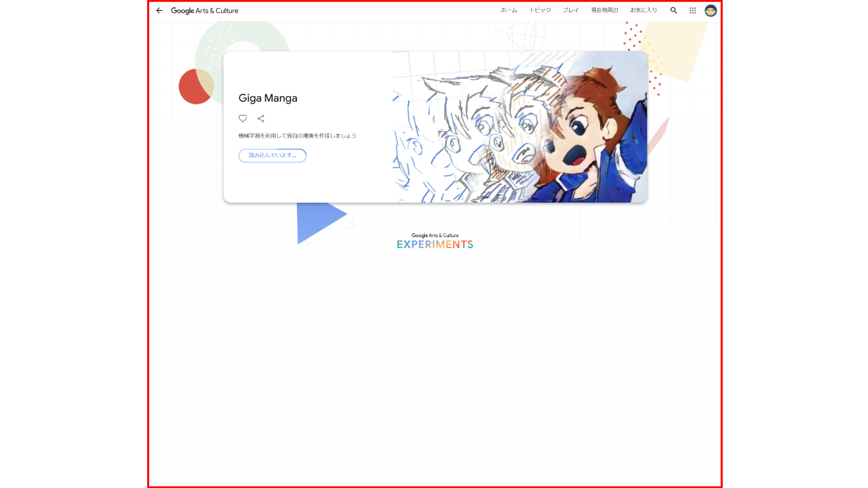868x488 pixels.
Task: Go to 現在地周辺 in the navigation
Action: pyautogui.click(x=604, y=10)
